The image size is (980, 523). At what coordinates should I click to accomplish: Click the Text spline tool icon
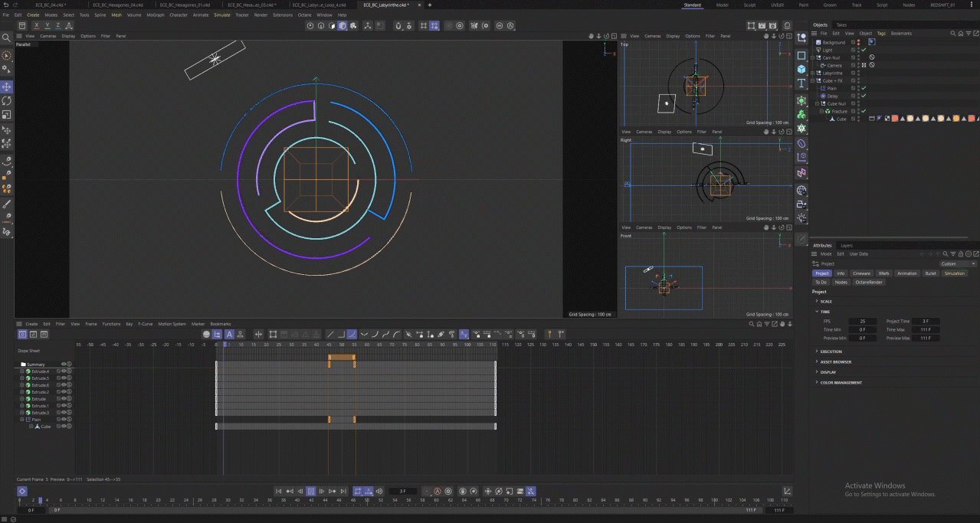(801, 83)
